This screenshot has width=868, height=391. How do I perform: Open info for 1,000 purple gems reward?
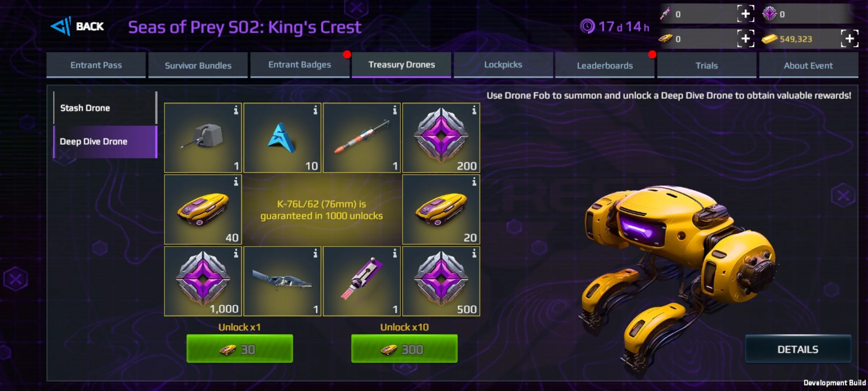236,253
